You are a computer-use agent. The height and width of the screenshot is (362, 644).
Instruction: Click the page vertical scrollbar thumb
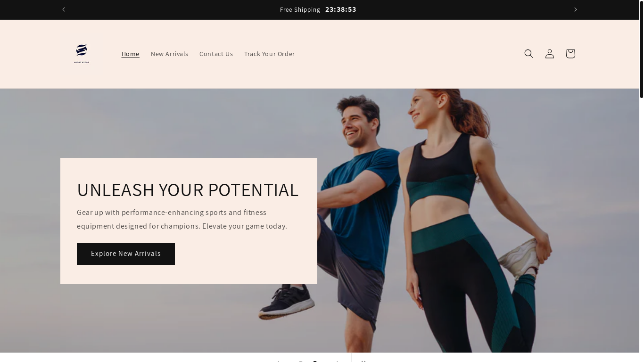642,49
